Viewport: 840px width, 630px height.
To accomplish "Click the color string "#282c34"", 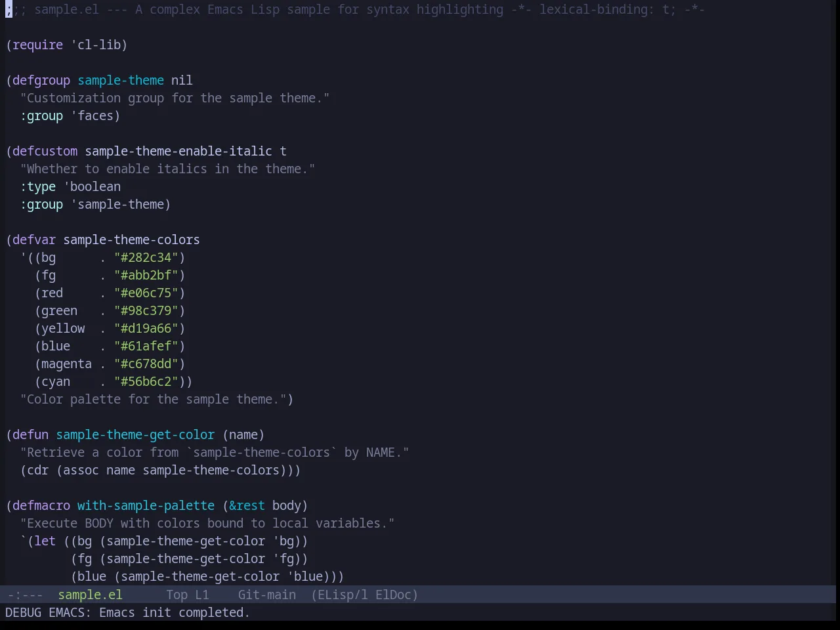I will pyautogui.click(x=146, y=257).
